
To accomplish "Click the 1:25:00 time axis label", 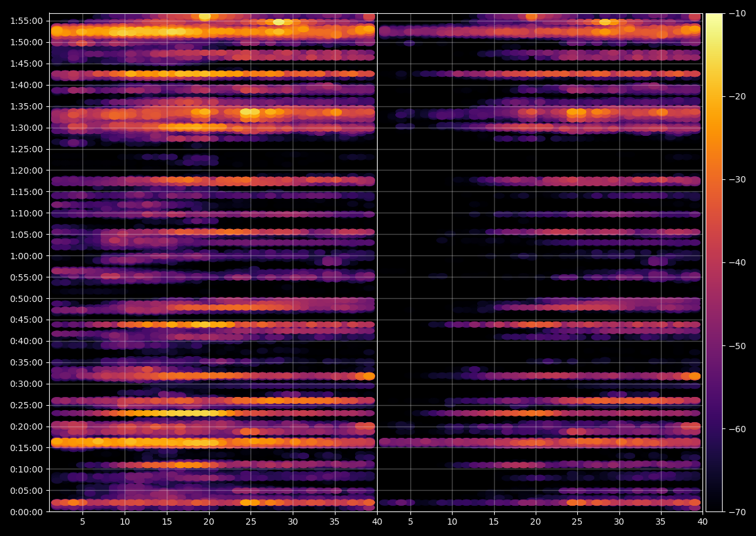I will point(26,149).
